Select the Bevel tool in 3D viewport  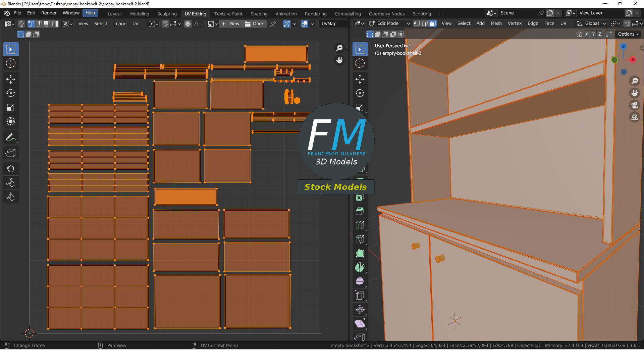[x=360, y=211]
